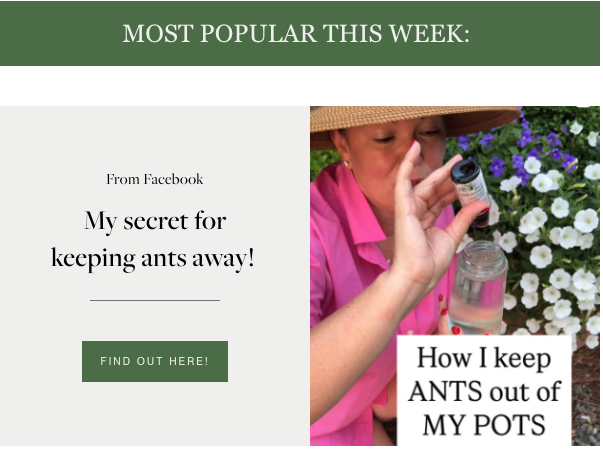Click the thin divider line under headline
The image size is (603, 449).
pyautogui.click(x=155, y=300)
